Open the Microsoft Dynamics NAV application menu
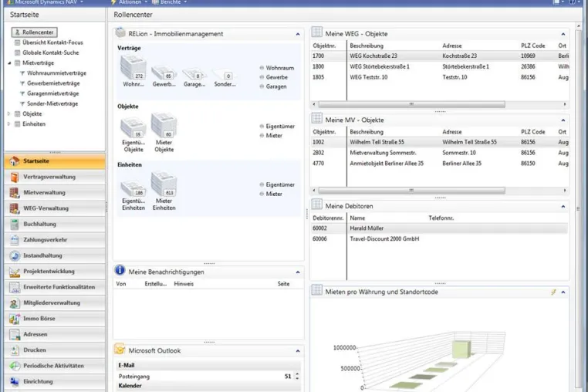The image size is (588, 392). (x=45, y=2)
